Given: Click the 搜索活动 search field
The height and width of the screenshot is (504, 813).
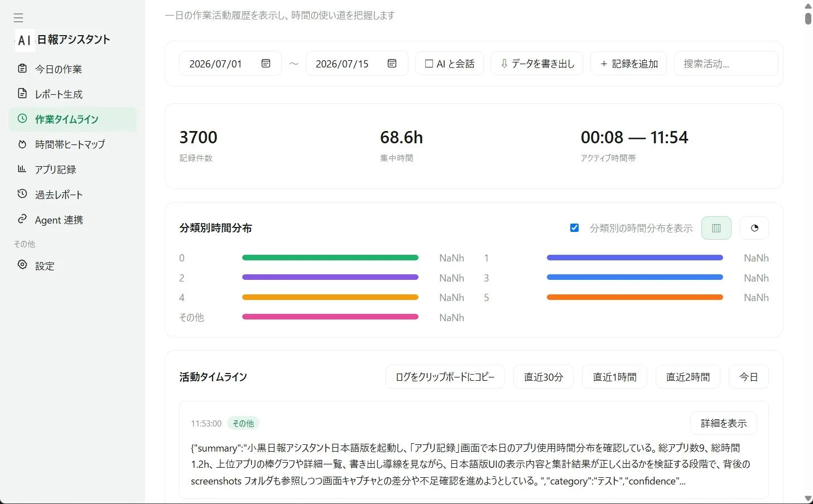Looking at the screenshot, I should point(726,64).
